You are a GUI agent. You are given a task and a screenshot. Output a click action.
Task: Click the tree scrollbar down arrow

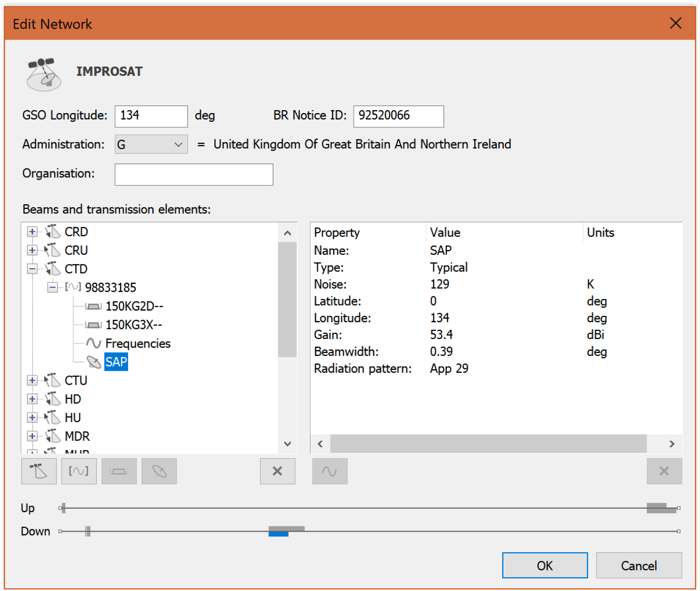[x=287, y=444]
